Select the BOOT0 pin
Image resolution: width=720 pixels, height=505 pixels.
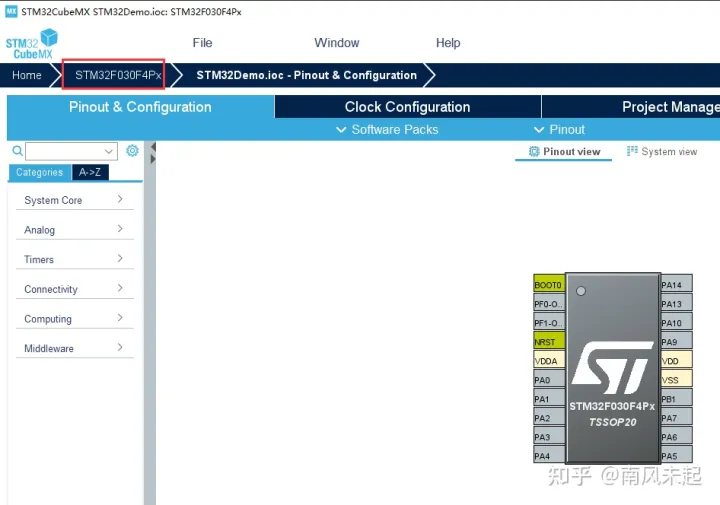coord(549,285)
